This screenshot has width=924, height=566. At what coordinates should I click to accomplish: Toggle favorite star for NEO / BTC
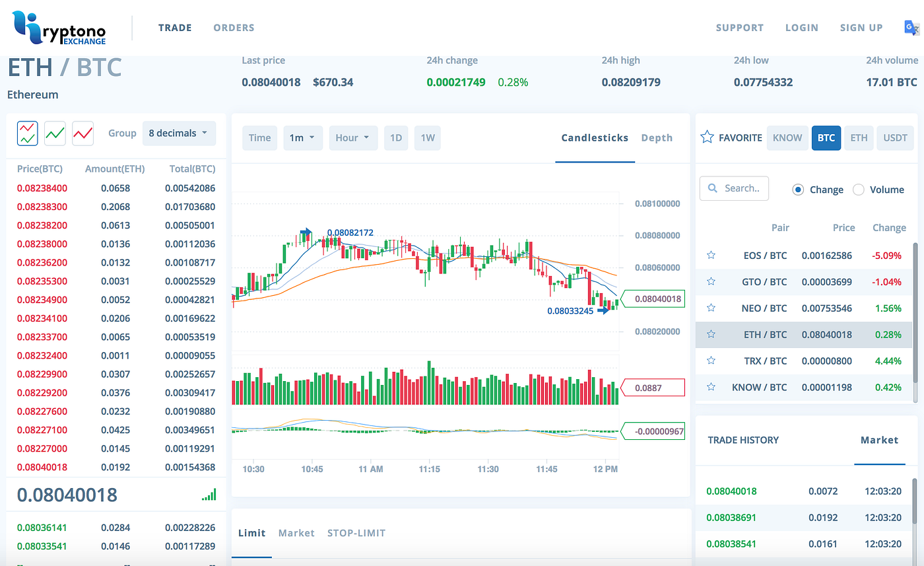tap(711, 308)
